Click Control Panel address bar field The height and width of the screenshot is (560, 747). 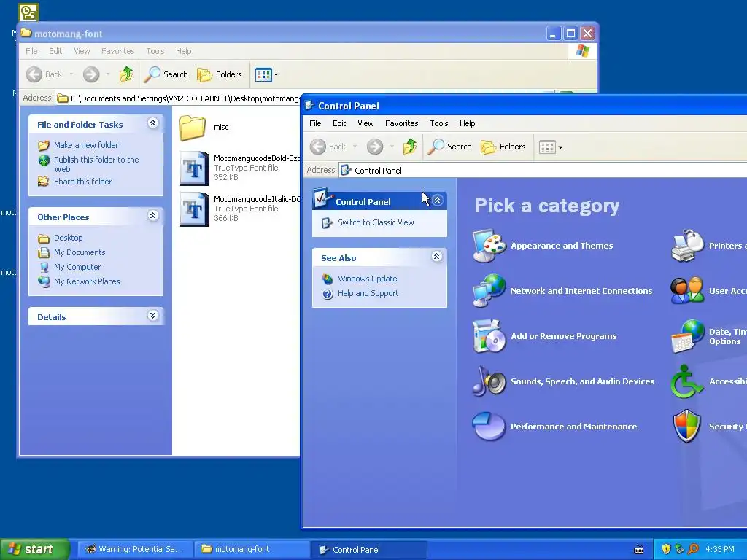pyautogui.click(x=543, y=170)
